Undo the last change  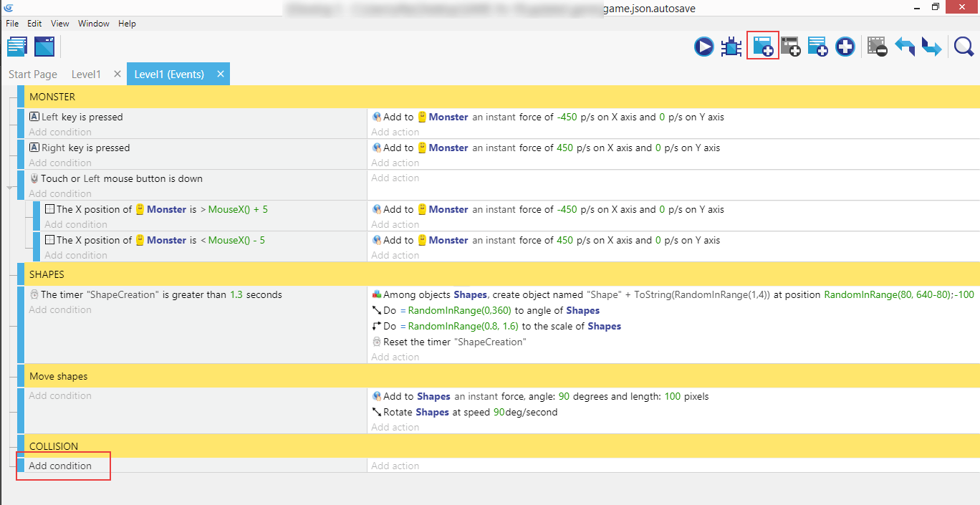(905, 47)
